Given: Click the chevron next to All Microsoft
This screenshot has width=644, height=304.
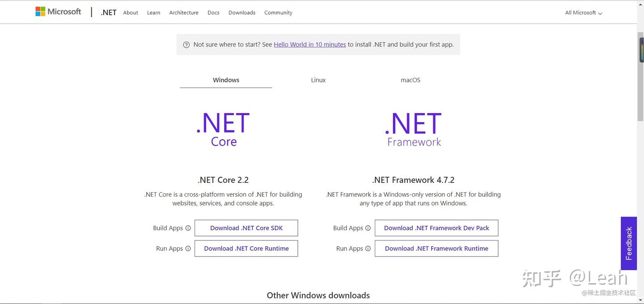Looking at the screenshot, I should 600,13.
